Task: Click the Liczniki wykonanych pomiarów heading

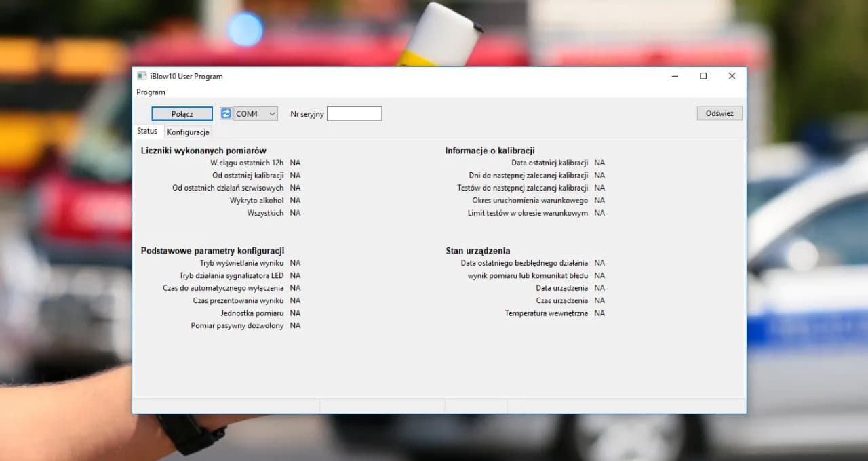Action: pos(203,151)
